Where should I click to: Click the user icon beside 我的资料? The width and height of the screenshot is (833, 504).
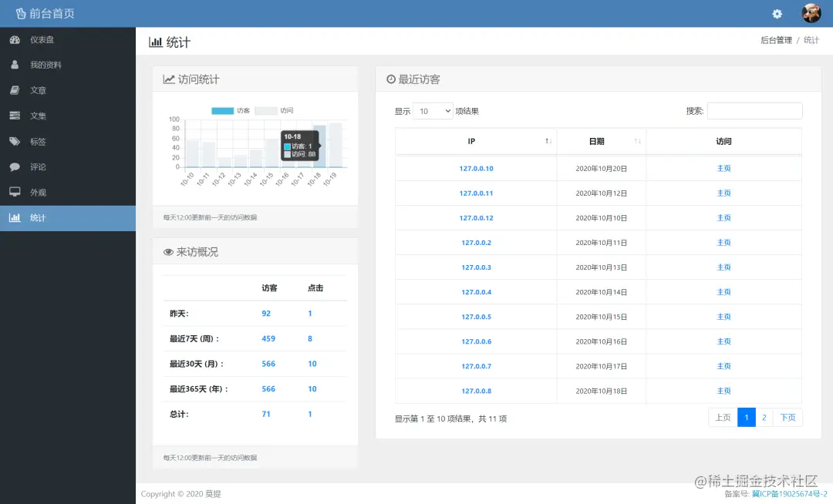coord(15,65)
